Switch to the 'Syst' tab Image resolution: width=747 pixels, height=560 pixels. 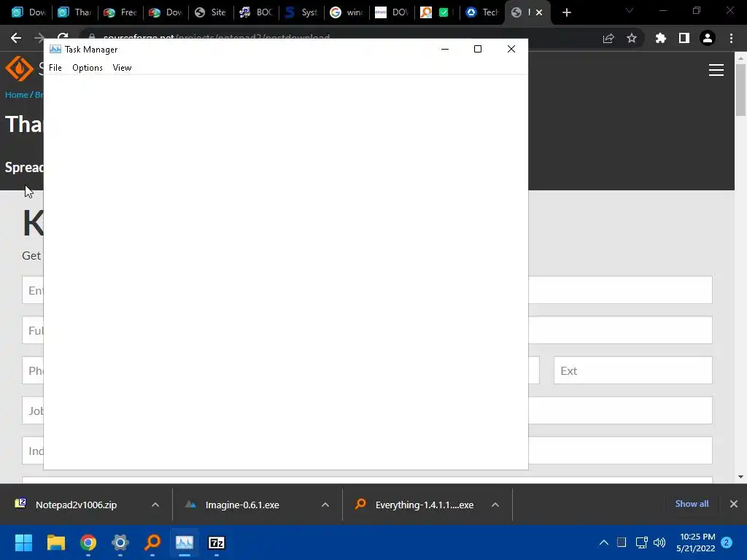pyautogui.click(x=301, y=12)
